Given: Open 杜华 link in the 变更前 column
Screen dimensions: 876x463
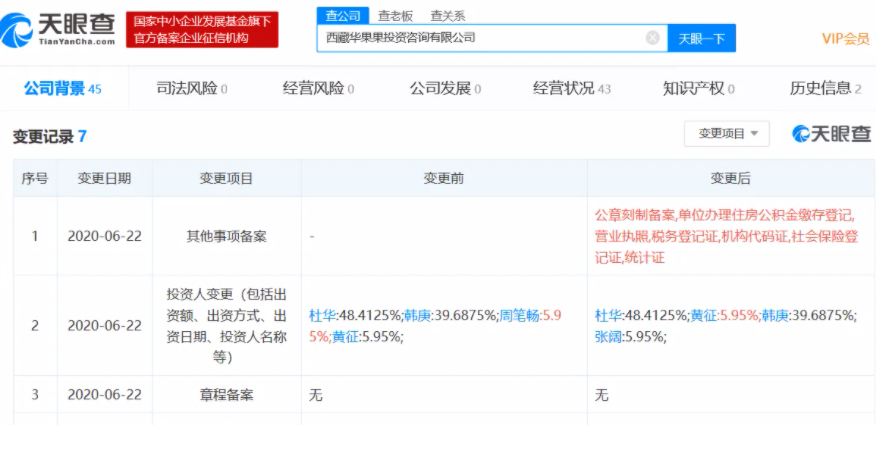Looking at the screenshot, I should click(322, 316).
